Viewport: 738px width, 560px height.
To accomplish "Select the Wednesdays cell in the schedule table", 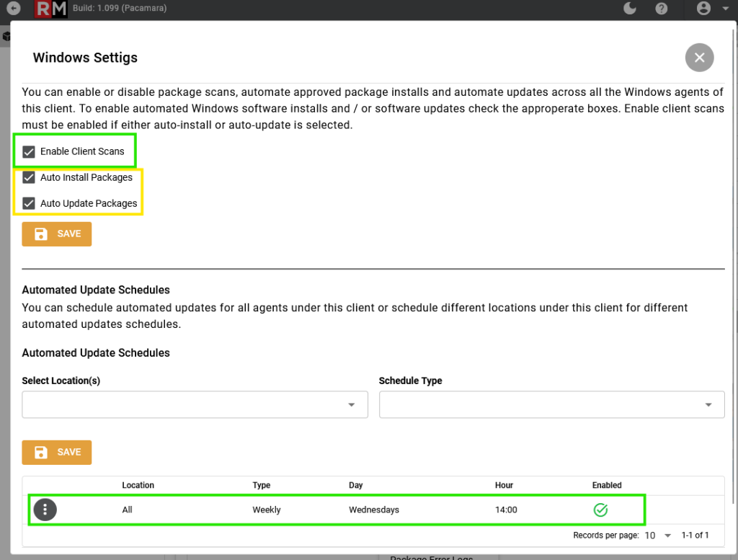I will (374, 510).
